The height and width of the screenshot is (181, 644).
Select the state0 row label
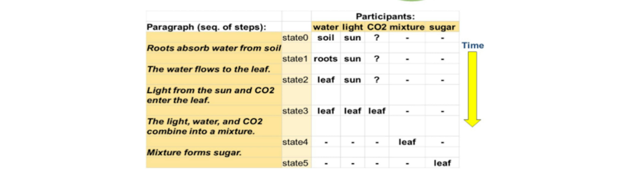[295, 38]
